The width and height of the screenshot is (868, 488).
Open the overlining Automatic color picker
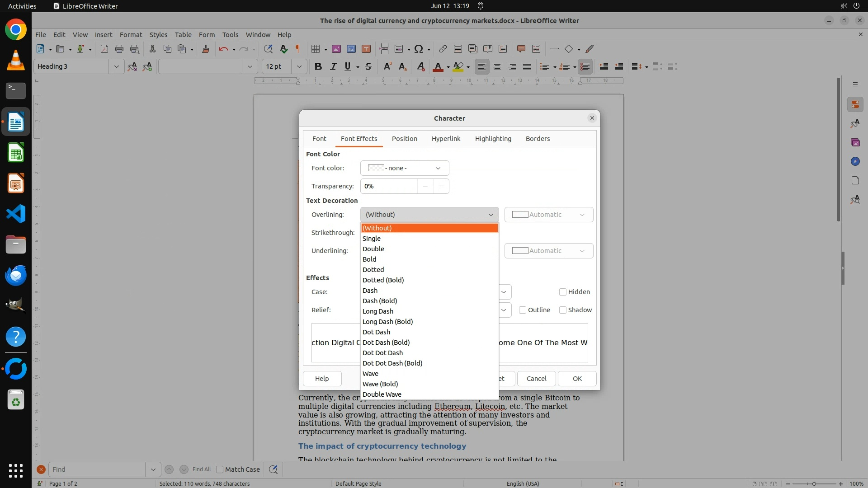(548, 215)
